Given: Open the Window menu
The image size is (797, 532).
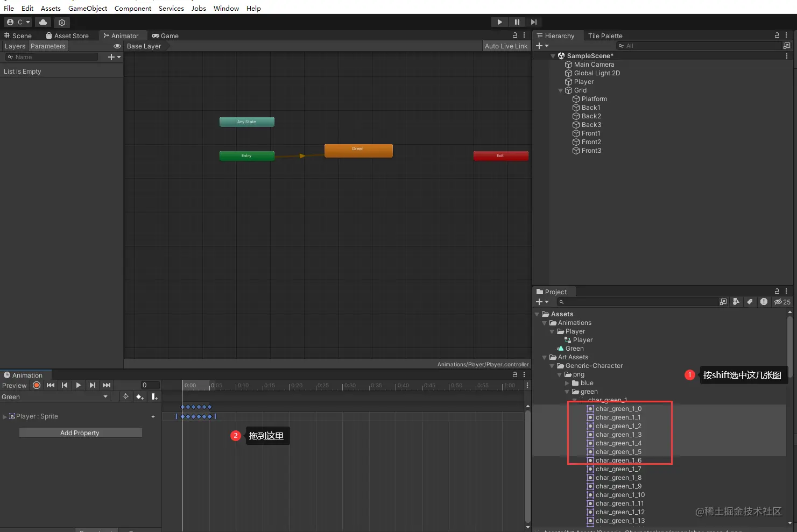Looking at the screenshot, I should [226, 8].
